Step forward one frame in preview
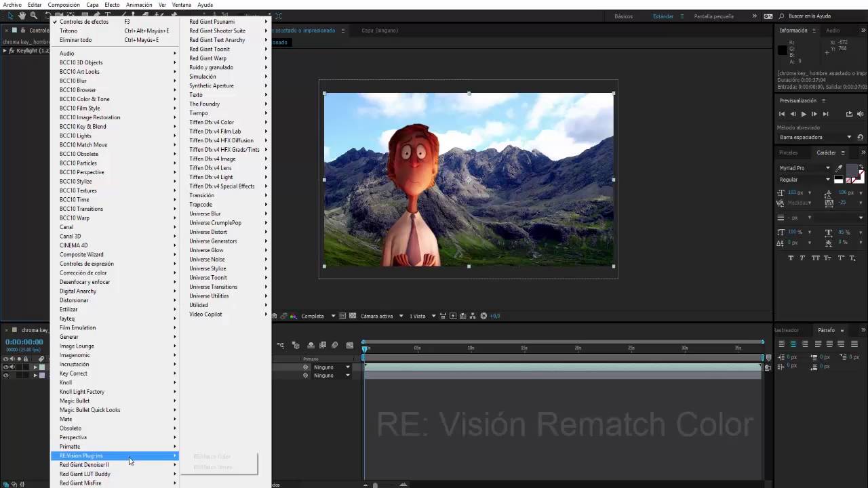The image size is (868, 488). (814, 114)
